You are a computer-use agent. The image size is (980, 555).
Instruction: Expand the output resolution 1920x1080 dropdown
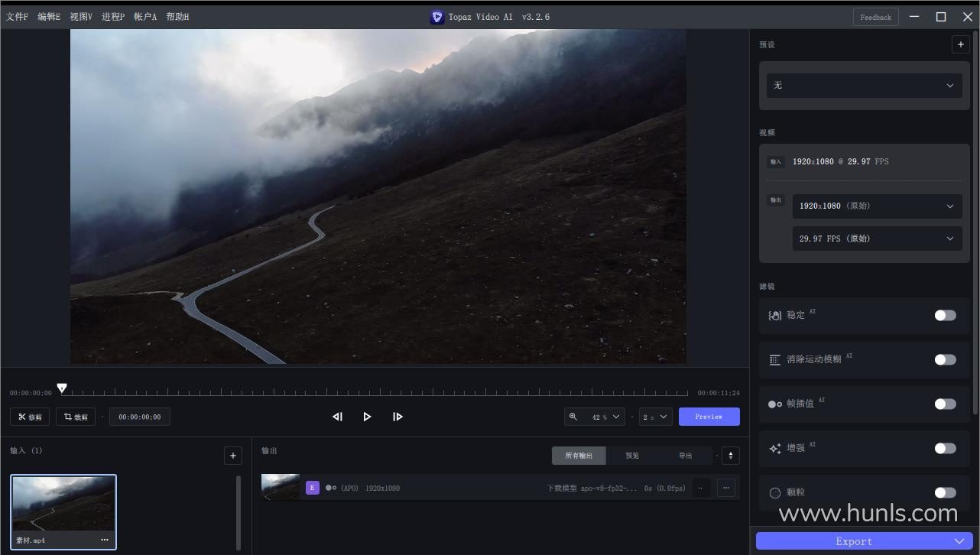[x=876, y=206]
